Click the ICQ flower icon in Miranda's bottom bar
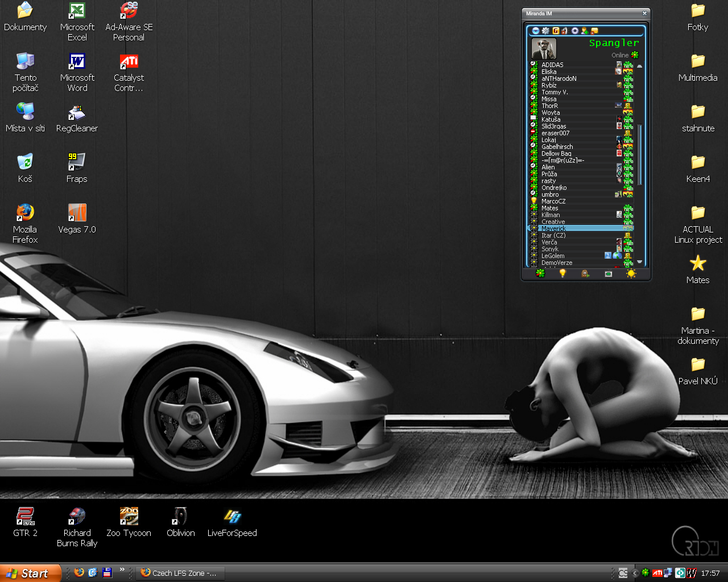The height and width of the screenshot is (582, 728). (x=540, y=273)
